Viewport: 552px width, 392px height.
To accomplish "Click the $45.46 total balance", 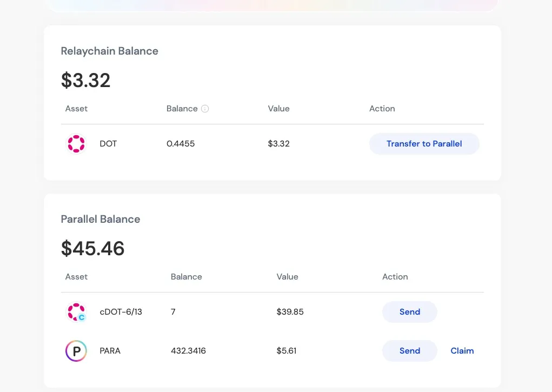I will (92, 248).
